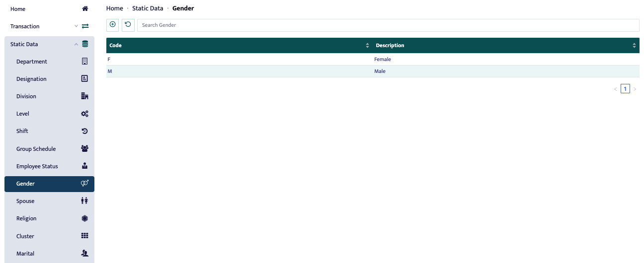Select the code cell 'F'

240,59
